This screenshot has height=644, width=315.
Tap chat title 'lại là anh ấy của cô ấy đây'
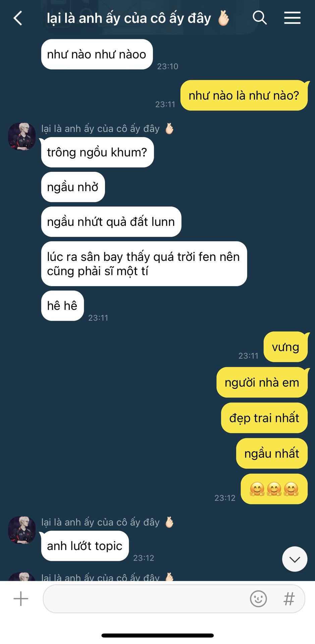click(x=129, y=18)
